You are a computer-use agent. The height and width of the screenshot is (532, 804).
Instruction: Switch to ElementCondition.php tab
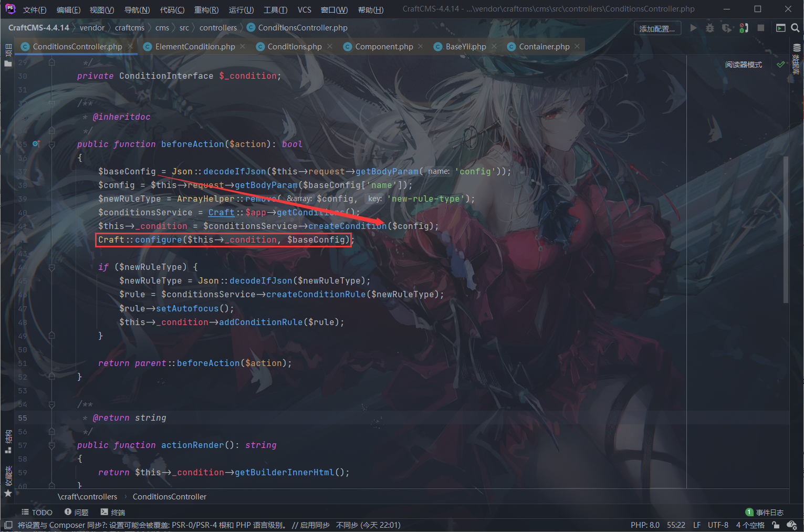[195, 47]
